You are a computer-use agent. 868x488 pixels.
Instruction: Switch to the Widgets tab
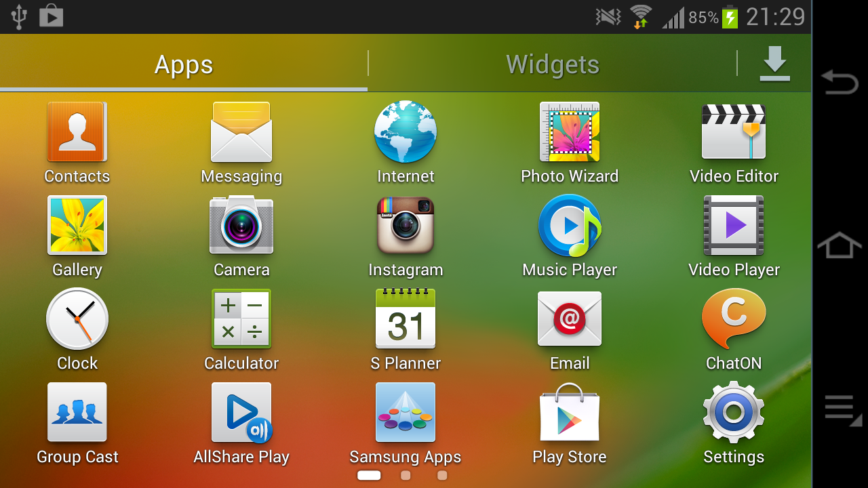[553, 64]
